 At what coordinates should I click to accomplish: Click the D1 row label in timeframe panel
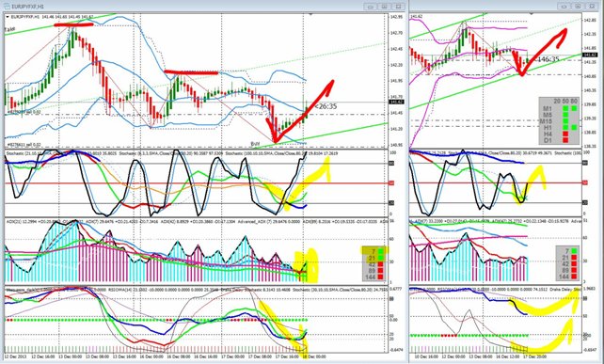(548, 140)
